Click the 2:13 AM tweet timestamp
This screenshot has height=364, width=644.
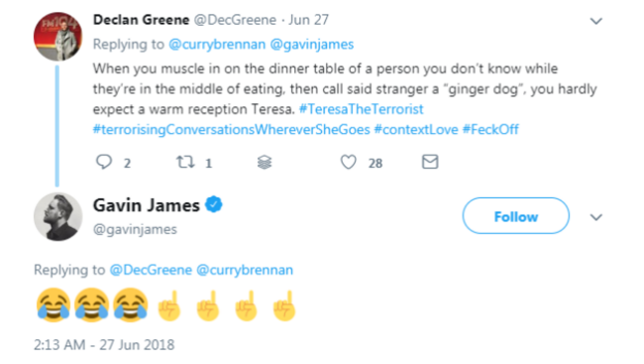(x=104, y=345)
